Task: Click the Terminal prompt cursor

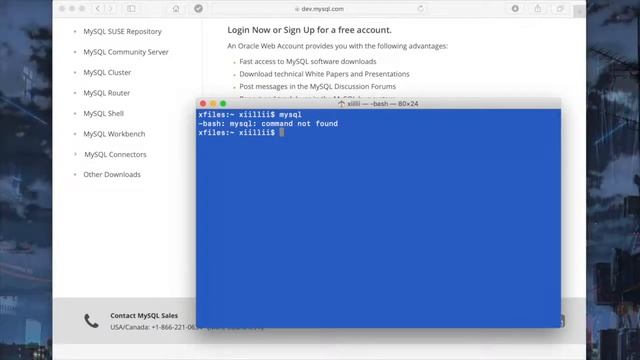Action: coord(282,133)
